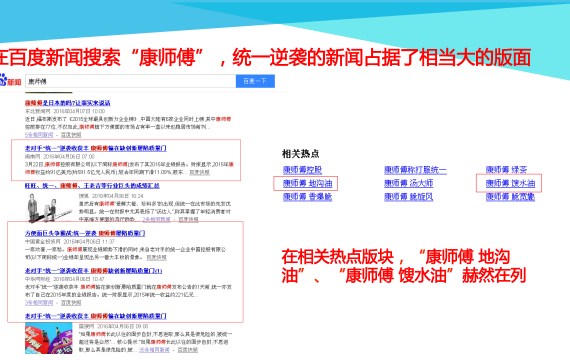Open the 5条相同新闻 link

click(x=39, y=135)
